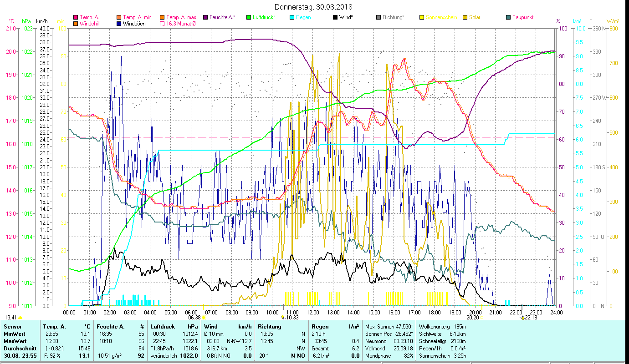Click the average pressure value 1018.6

click(191, 349)
